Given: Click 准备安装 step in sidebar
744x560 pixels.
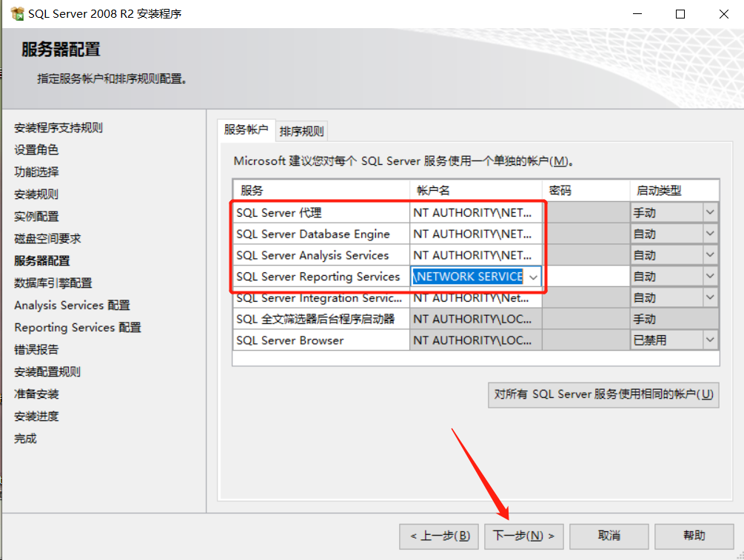Looking at the screenshot, I should click(36, 394).
